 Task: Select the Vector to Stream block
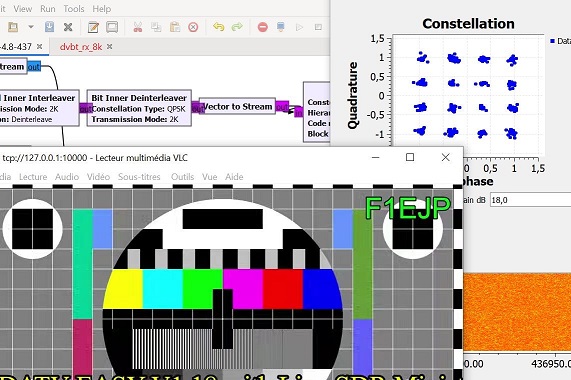pyautogui.click(x=237, y=106)
